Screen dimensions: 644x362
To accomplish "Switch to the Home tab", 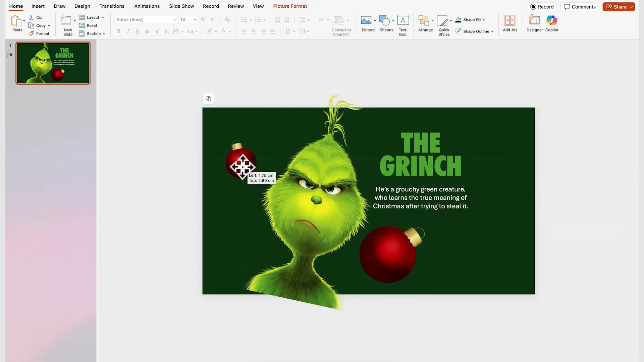I will (16, 6).
